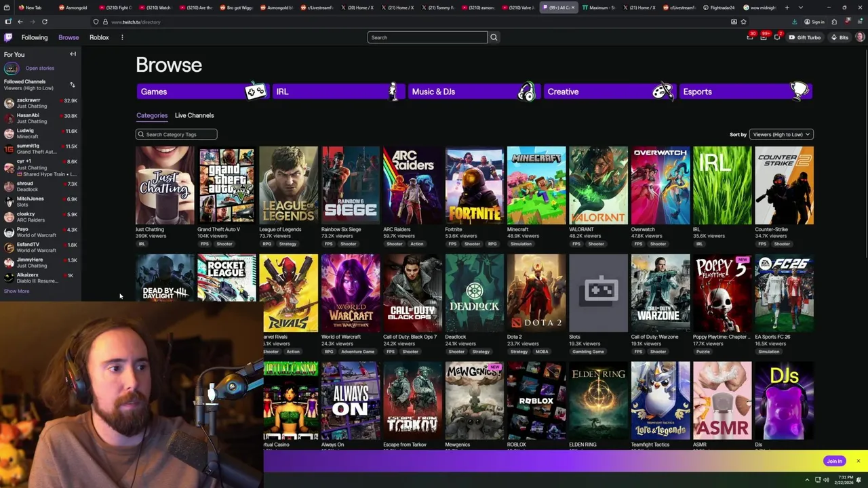Open the browser downloads icon
The width and height of the screenshot is (868, 488).
[x=795, y=22]
